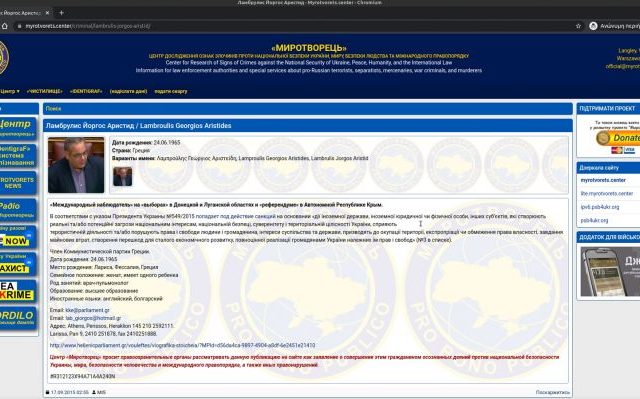Screen dimensions: 640x399
Task: Open the «ЧИСТИЛИЩЕ» menu item
Action: (44, 91)
